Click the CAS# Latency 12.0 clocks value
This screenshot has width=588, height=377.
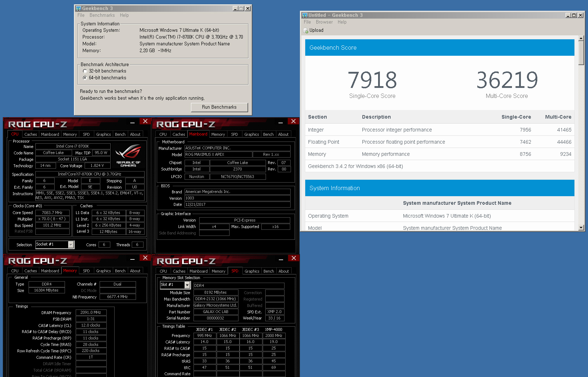pyautogui.click(x=91, y=325)
